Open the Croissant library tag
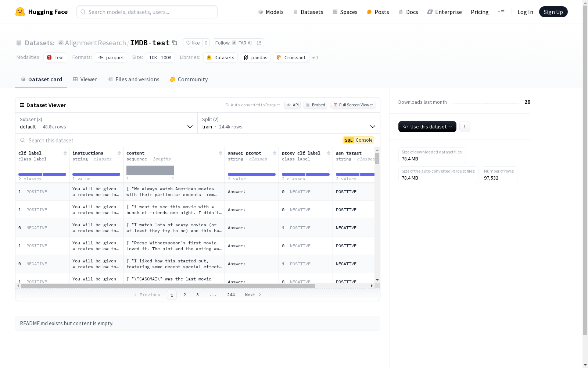The image size is (588, 368). pyautogui.click(x=291, y=57)
